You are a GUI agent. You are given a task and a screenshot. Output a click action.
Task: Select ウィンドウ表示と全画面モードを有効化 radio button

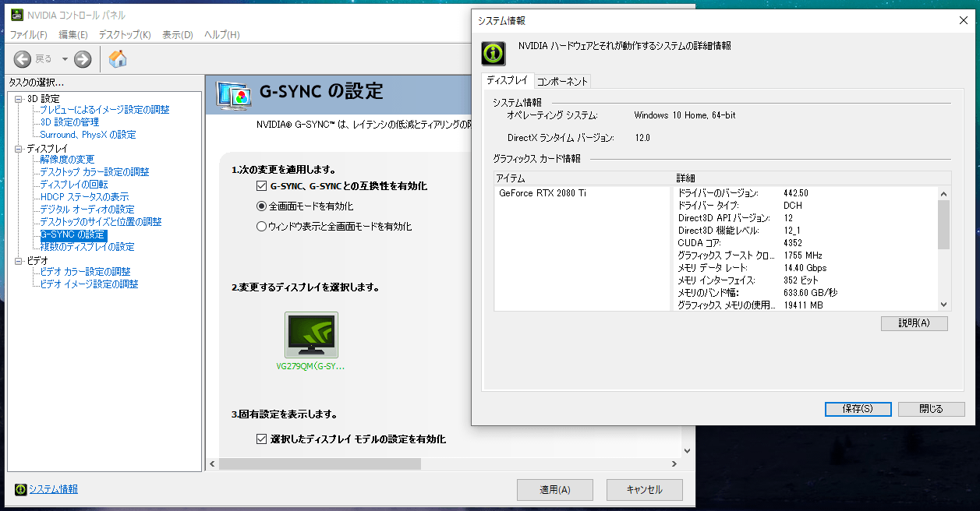[x=262, y=227]
